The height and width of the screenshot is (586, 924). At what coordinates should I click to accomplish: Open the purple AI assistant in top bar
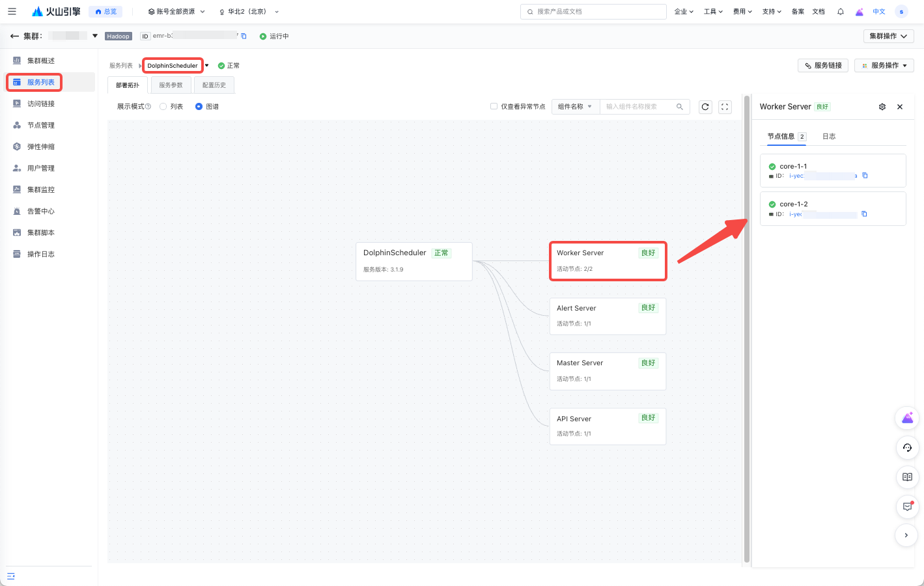click(860, 12)
